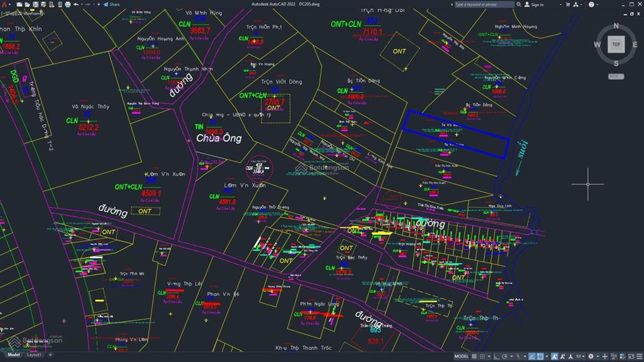Image resolution: width=644 pixels, height=362 pixels.
Task: Restore down the drawing document window
Action: [x=631, y=14]
